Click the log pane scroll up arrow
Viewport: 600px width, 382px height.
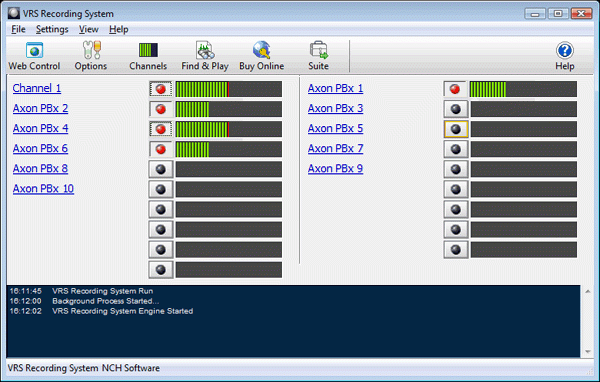click(587, 291)
